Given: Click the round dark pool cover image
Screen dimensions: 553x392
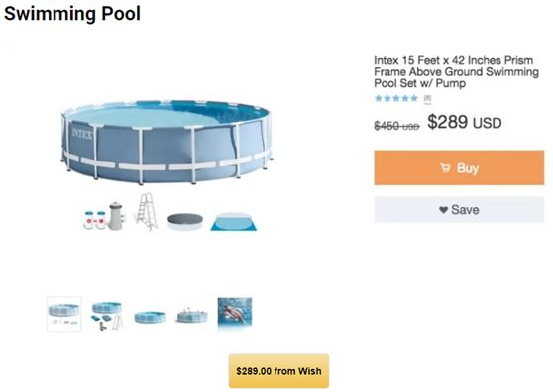Looking at the screenshot, I should (185, 221).
